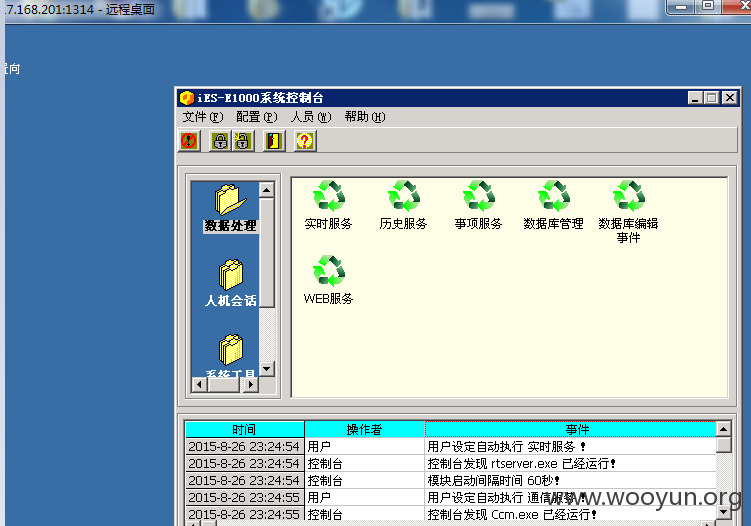Open the 数据库管理 icon
This screenshot has height=526, width=751.
(554, 205)
